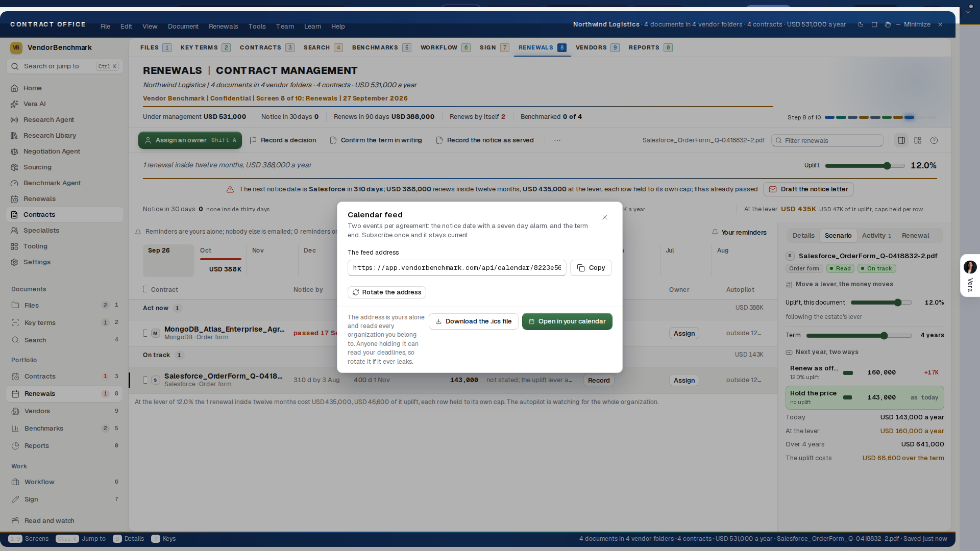This screenshot has width=980, height=551.
Task: Adjust the Term slider
Action: tap(859, 335)
